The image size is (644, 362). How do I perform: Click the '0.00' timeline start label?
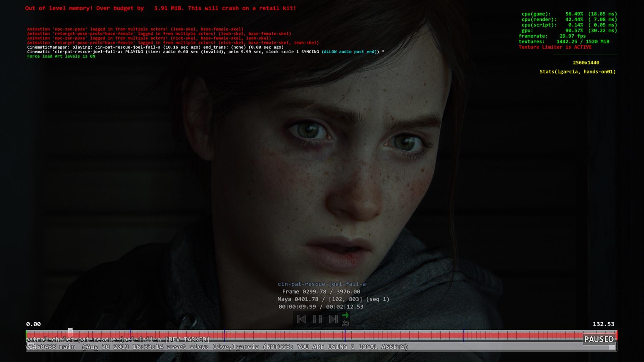click(x=33, y=324)
